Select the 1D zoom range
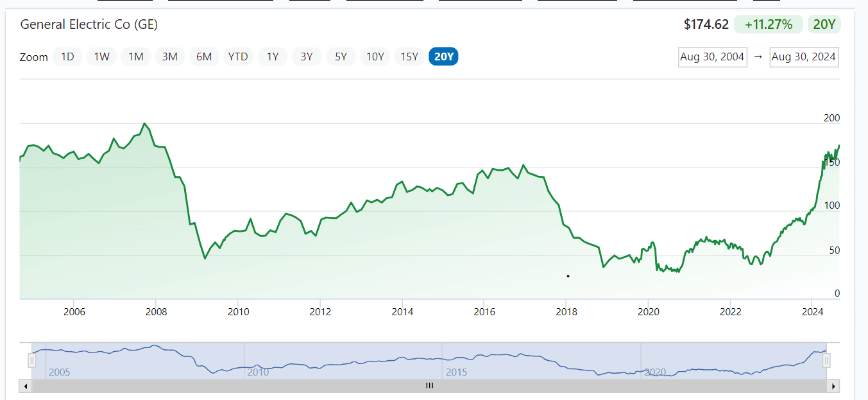 [67, 57]
